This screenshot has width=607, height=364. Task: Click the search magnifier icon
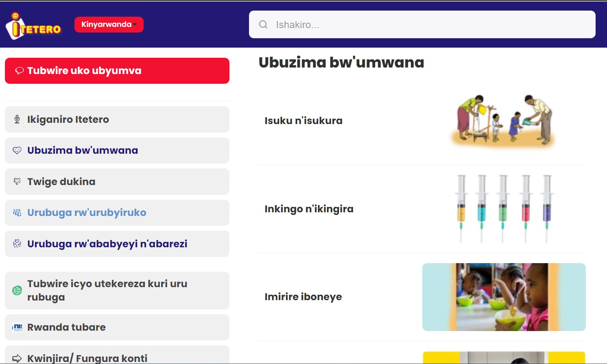coord(263,24)
